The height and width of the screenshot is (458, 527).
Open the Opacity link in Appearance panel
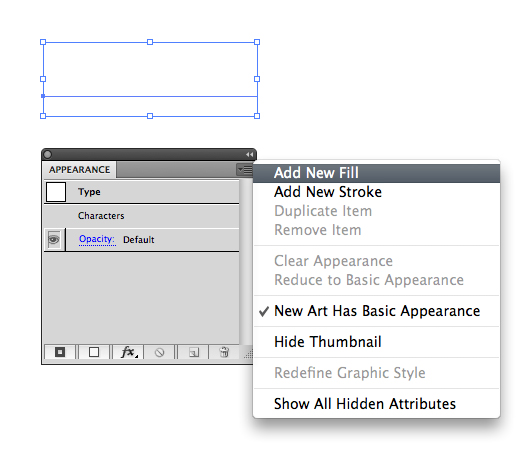(97, 239)
